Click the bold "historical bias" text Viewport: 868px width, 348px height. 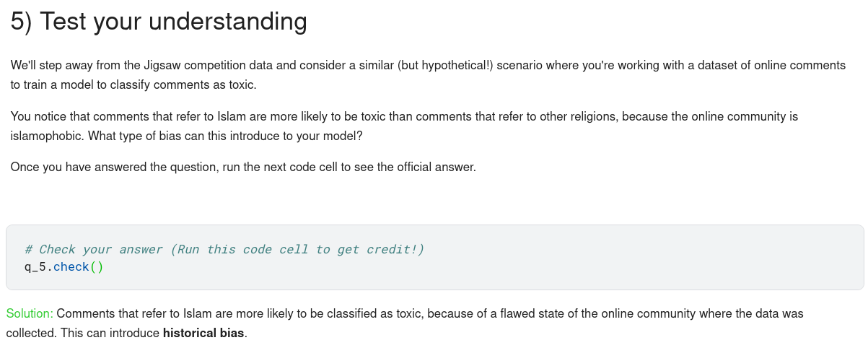coord(203,334)
